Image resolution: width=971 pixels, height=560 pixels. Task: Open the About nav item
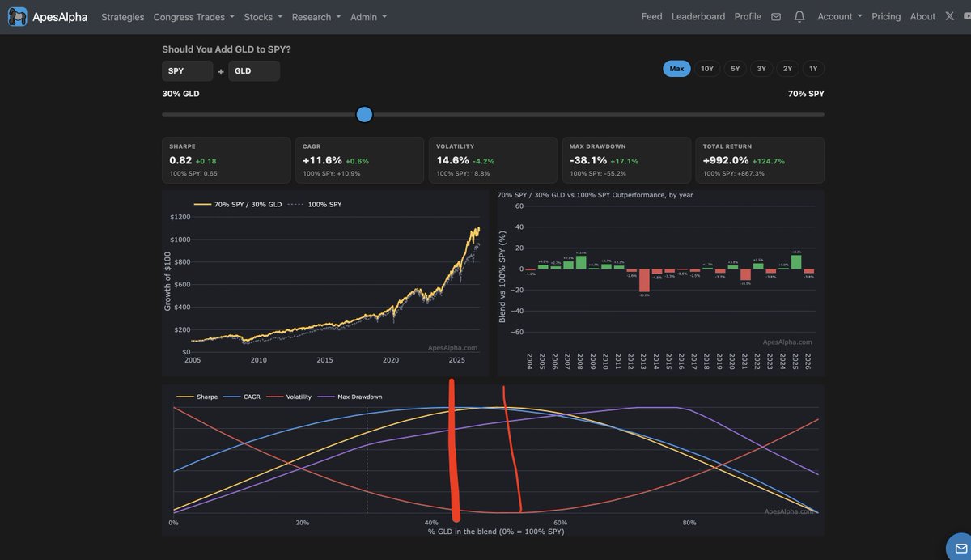[922, 16]
